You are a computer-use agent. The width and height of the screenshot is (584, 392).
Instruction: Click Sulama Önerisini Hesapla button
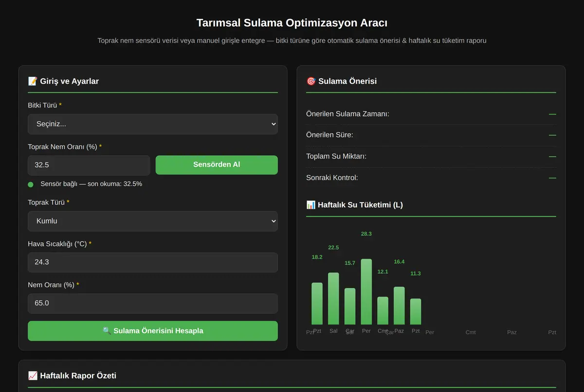click(x=153, y=331)
